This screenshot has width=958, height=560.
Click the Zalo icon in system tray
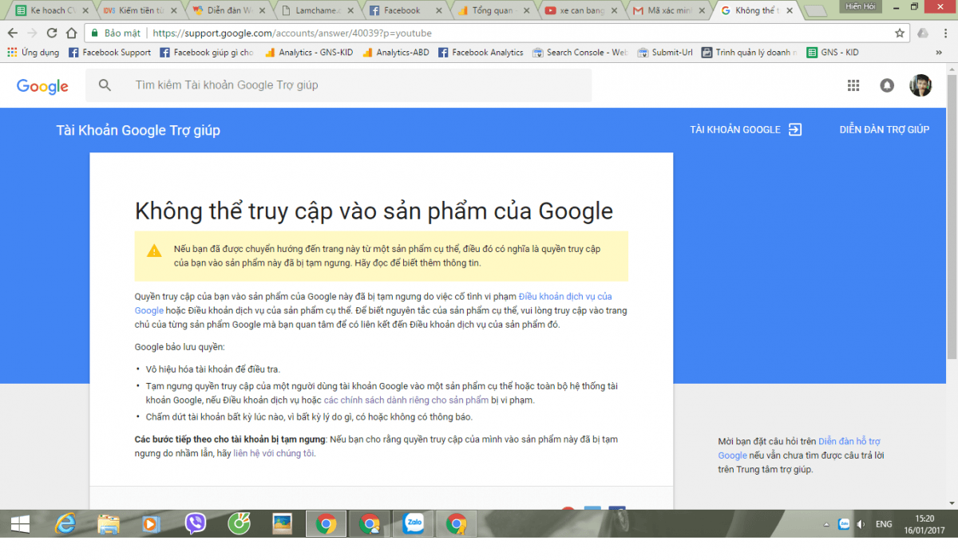[844, 524]
